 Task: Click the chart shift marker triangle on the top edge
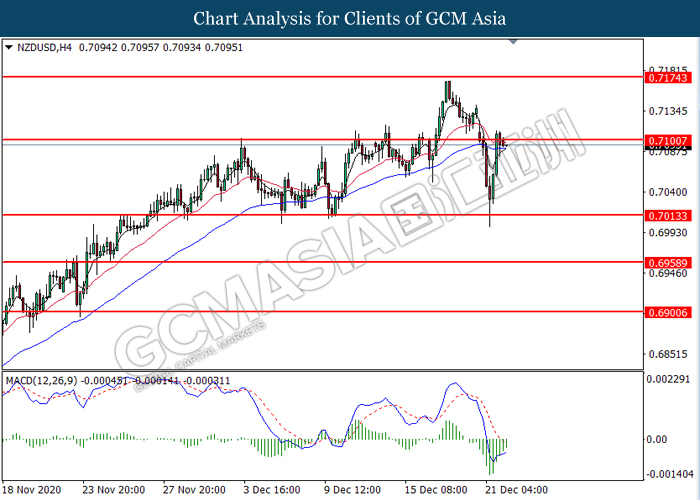513,42
